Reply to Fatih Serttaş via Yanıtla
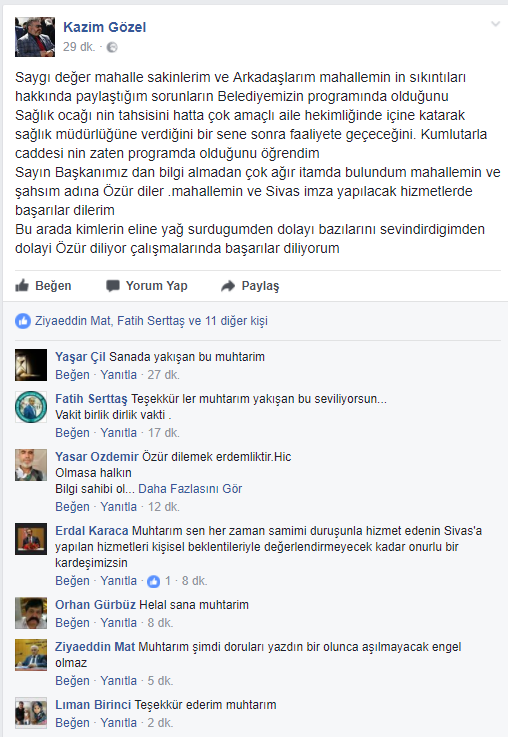508x737 pixels. coord(118,433)
